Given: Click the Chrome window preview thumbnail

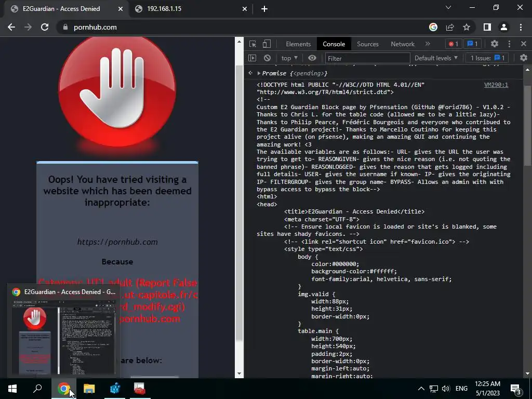Looking at the screenshot, I should [x=62, y=337].
